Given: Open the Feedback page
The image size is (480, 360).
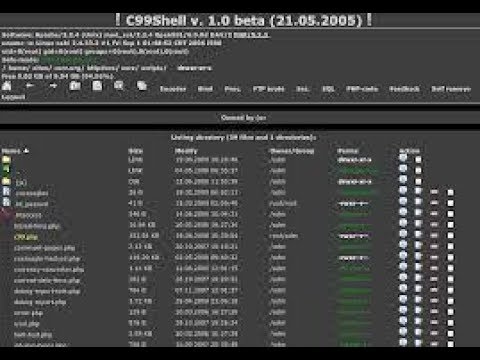Looking at the screenshot, I should [404, 89].
